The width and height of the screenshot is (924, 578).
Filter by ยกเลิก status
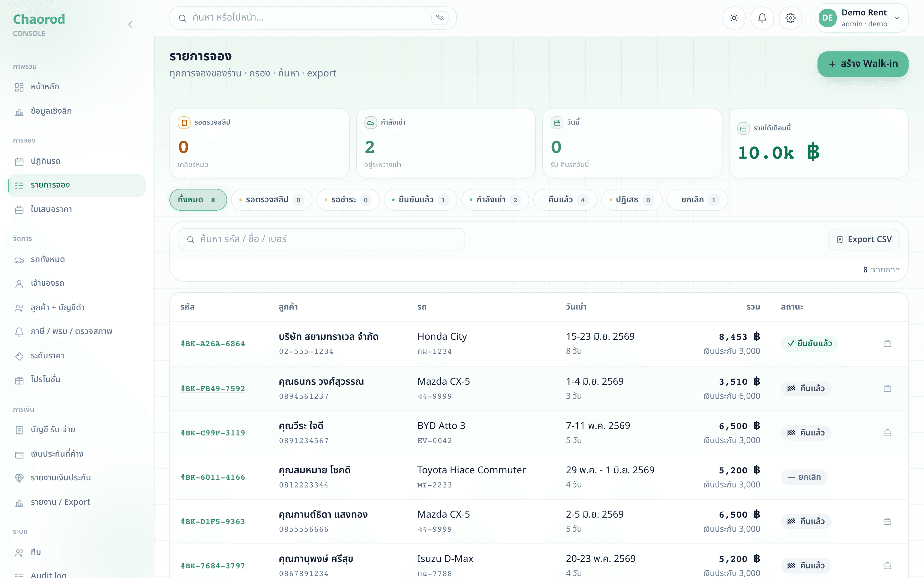tap(697, 199)
